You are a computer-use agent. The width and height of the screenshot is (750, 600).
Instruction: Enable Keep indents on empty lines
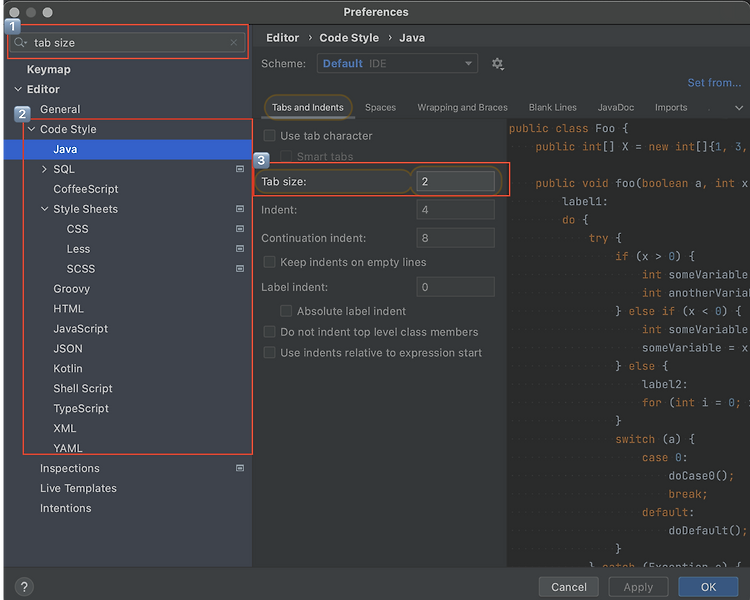click(x=269, y=262)
